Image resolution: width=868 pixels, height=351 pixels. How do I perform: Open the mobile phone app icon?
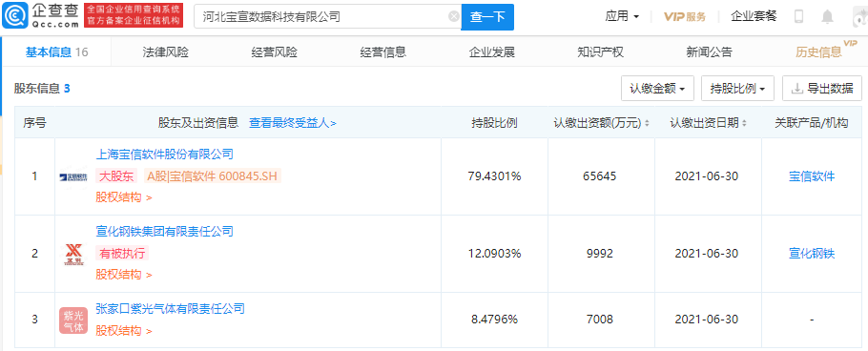tap(798, 16)
